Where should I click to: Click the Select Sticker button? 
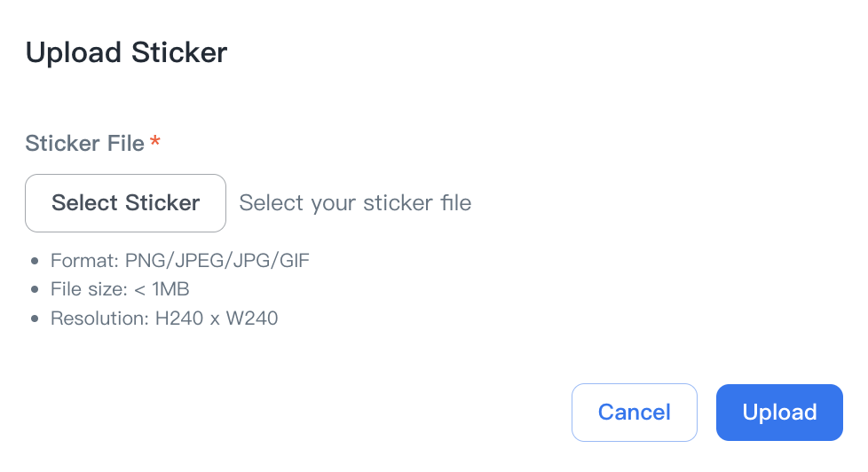pos(125,203)
